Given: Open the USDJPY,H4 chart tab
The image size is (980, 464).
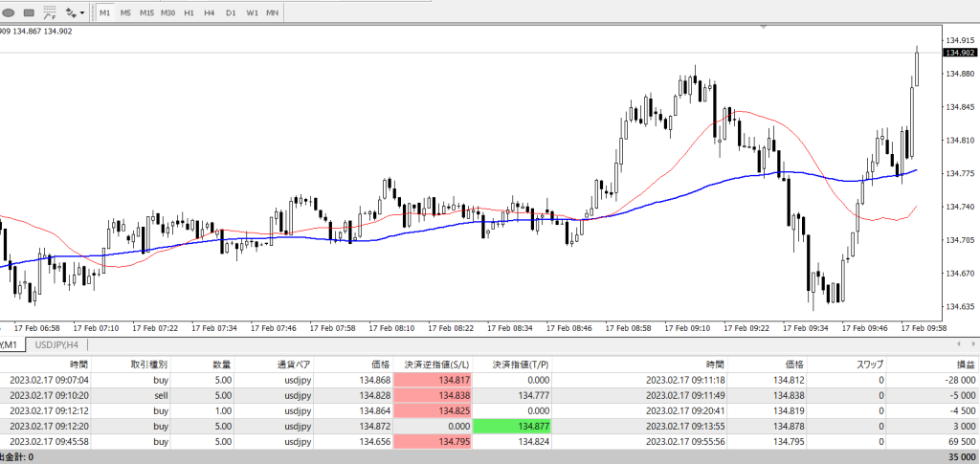Looking at the screenshot, I should (56, 344).
